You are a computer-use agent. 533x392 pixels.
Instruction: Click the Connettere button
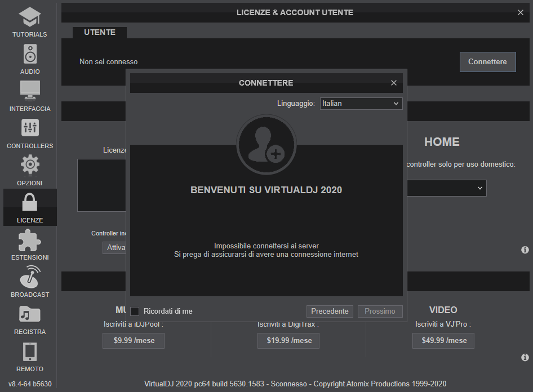pos(487,62)
